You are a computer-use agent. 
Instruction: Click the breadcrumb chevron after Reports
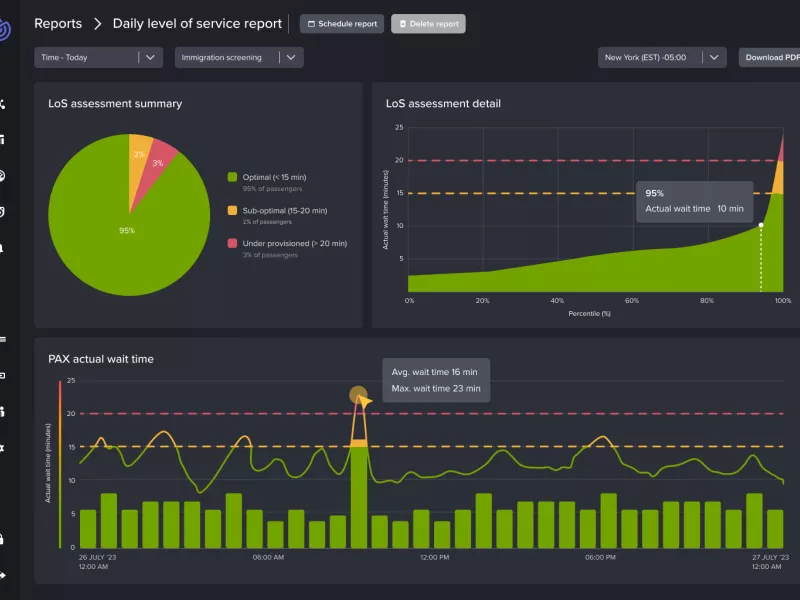[98, 23]
